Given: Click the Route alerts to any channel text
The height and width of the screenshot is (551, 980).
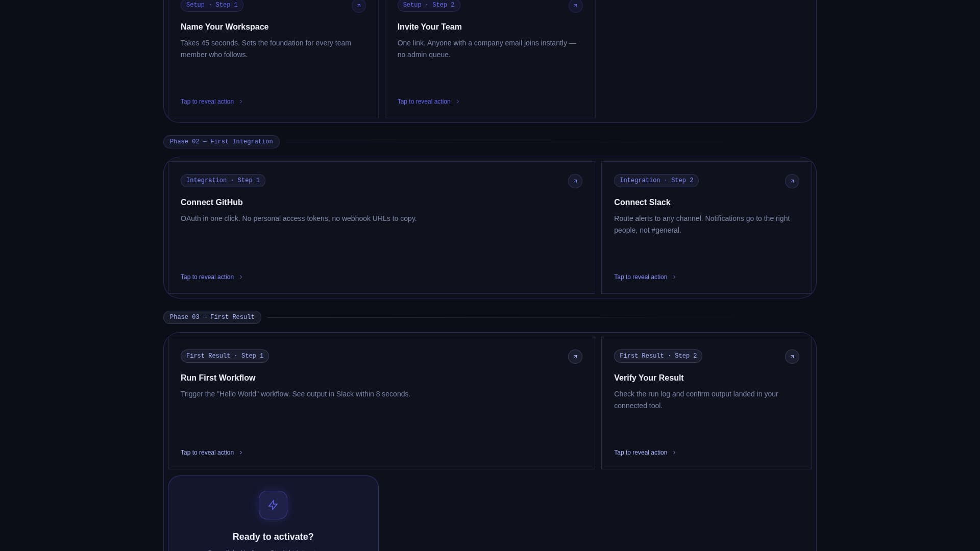Looking at the screenshot, I should [x=702, y=224].
